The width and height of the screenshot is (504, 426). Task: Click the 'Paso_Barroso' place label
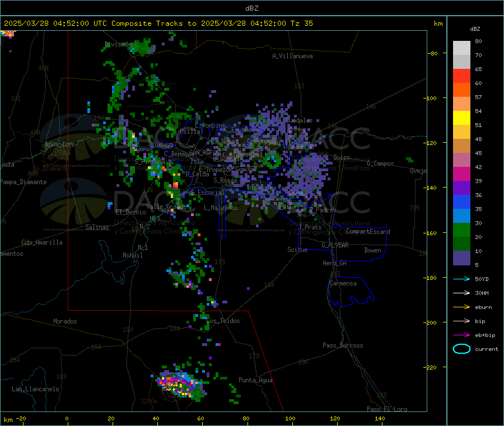coord(343,345)
